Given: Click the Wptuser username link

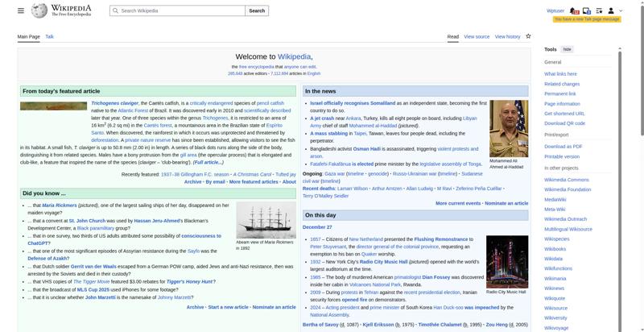Looking at the screenshot, I should pos(555,10).
